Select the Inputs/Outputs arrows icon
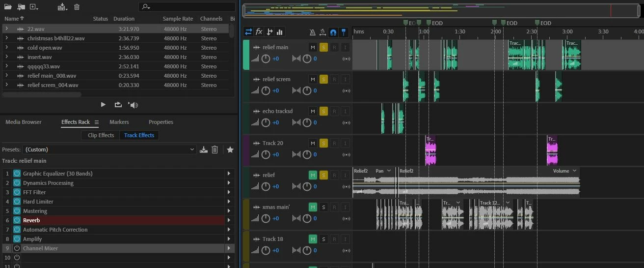644x268 pixels. coord(248,32)
